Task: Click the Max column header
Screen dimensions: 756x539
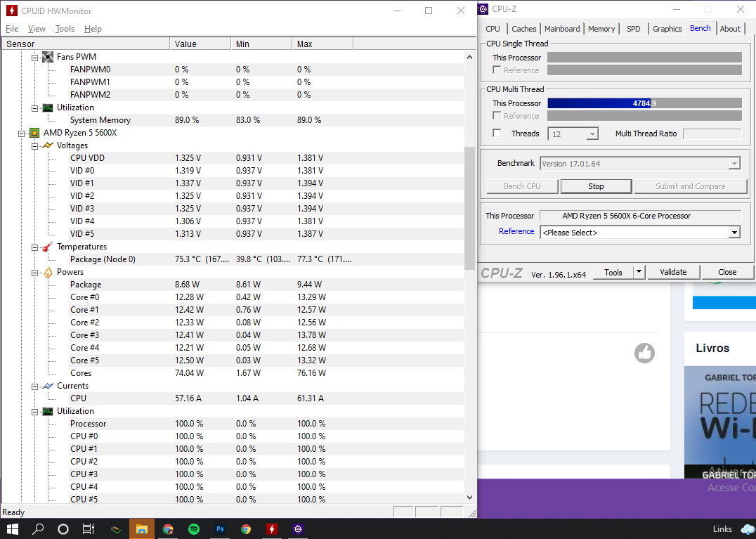Action: (x=322, y=44)
